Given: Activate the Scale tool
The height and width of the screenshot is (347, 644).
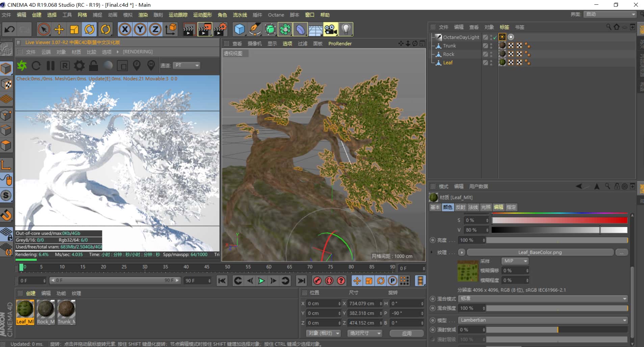Looking at the screenshot, I should (74, 29).
